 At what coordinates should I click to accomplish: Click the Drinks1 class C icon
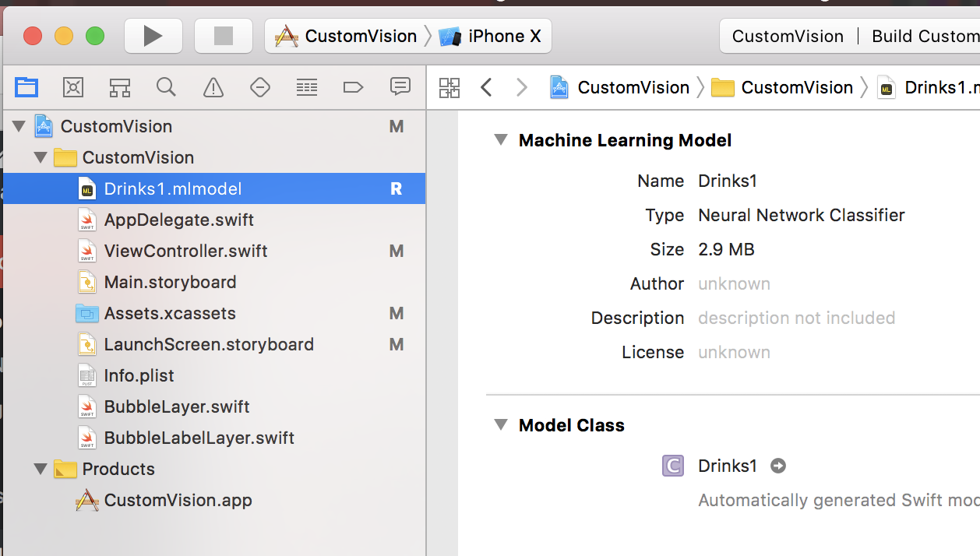[673, 466]
